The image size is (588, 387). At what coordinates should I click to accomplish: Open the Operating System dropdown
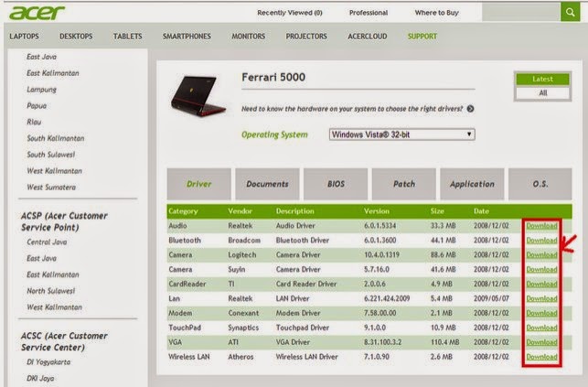pyautogui.click(x=402, y=134)
